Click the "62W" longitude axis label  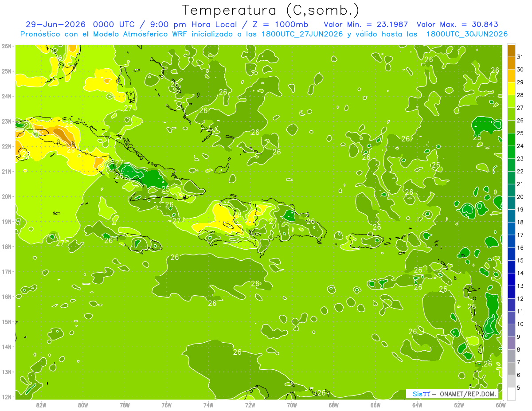tap(459, 405)
